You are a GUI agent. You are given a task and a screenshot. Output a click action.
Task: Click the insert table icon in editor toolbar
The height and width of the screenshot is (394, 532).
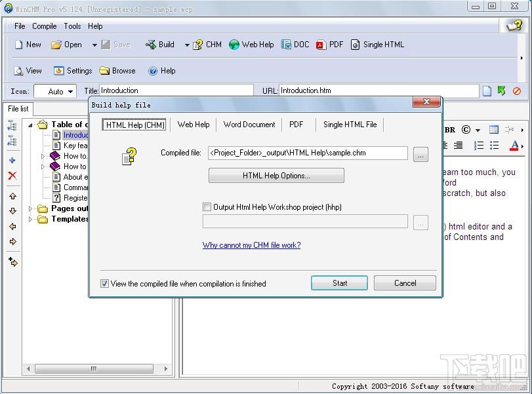[494, 130]
